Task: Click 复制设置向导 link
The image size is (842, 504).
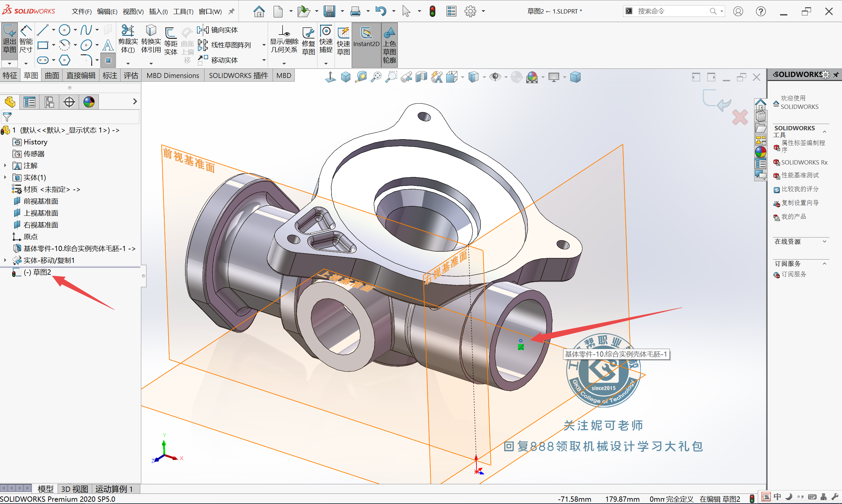Action: pos(800,203)
